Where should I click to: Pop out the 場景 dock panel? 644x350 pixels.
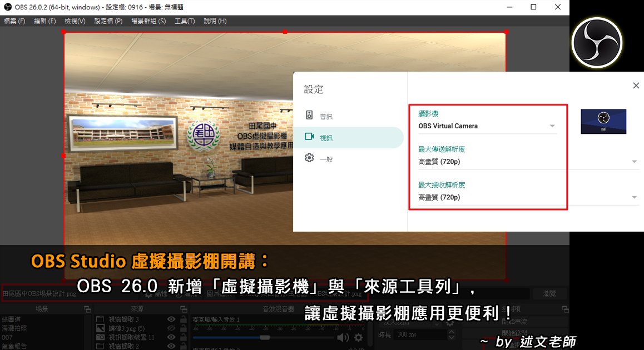point(87,309)
